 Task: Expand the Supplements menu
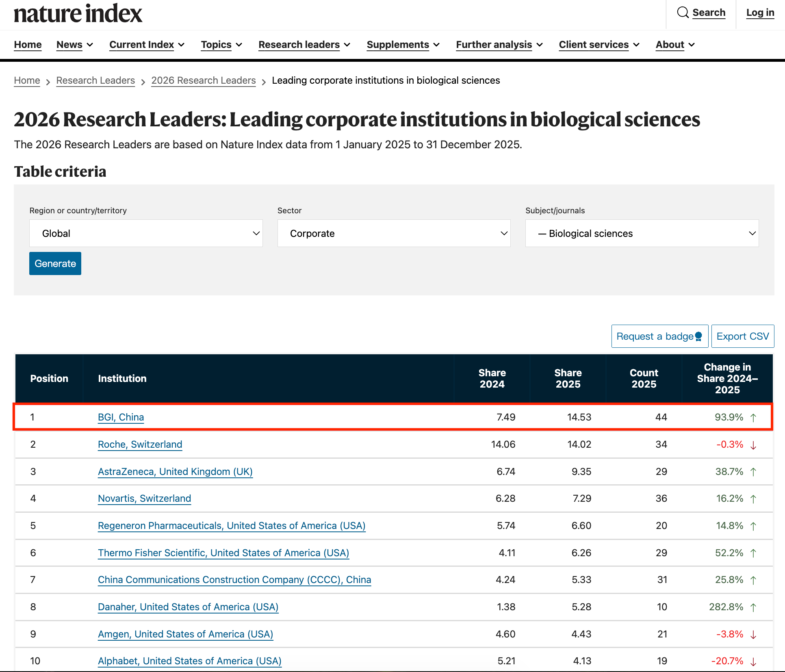pyautogui.click(x=403, y=45)
